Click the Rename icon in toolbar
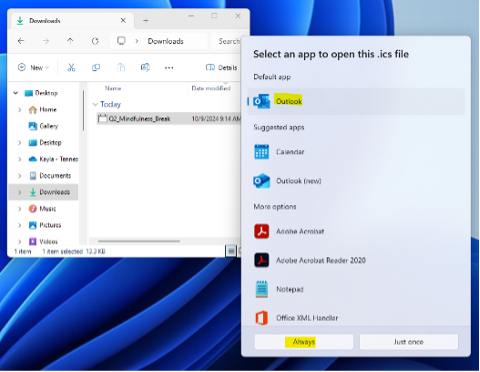This screenshot has width=480, height=372. coord(145,68)
